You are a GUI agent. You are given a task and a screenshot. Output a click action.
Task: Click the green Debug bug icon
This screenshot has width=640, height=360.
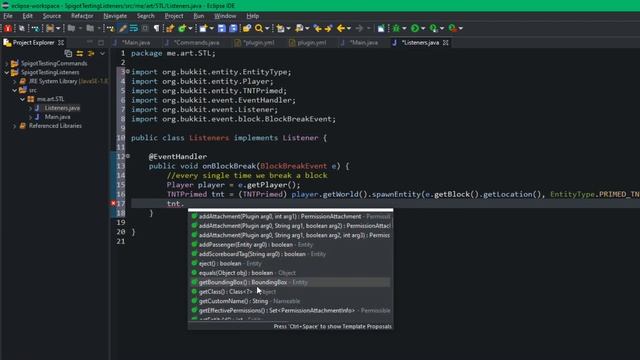[x=396, y=28]
